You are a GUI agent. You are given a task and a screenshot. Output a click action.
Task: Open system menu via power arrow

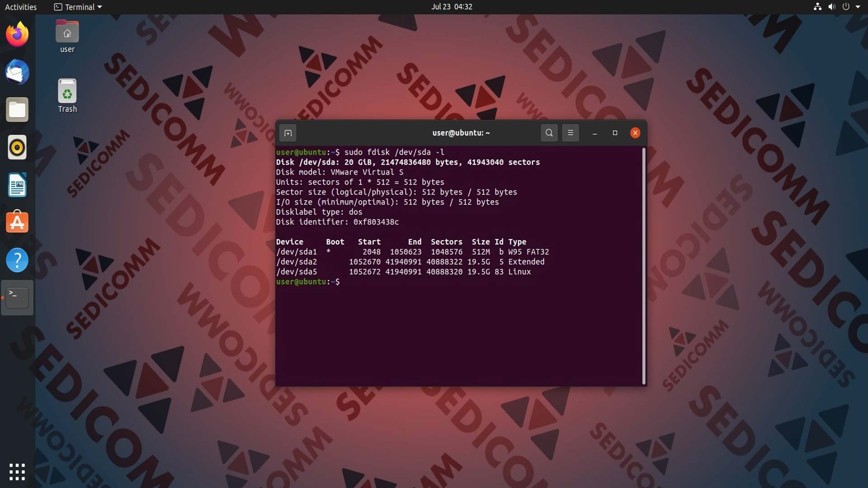pos(858,7)
